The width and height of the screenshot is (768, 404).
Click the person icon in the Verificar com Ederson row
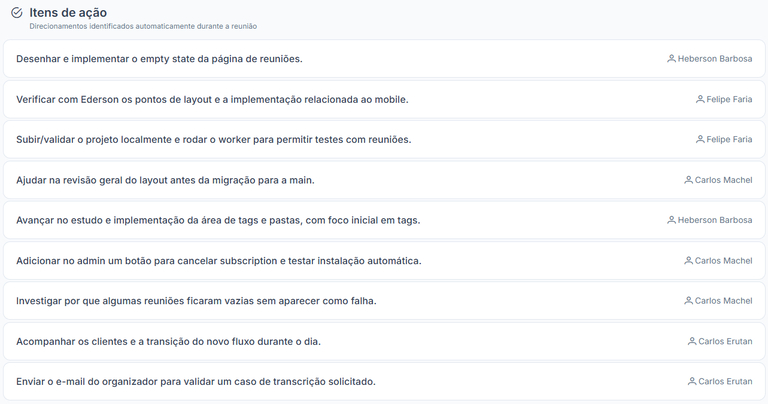point(700,99)
